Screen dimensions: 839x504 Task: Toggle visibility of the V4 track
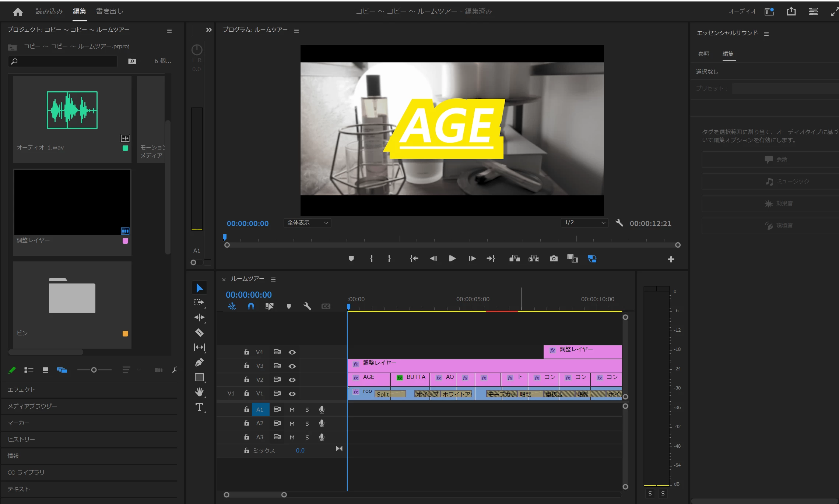(x=292, y=352)
